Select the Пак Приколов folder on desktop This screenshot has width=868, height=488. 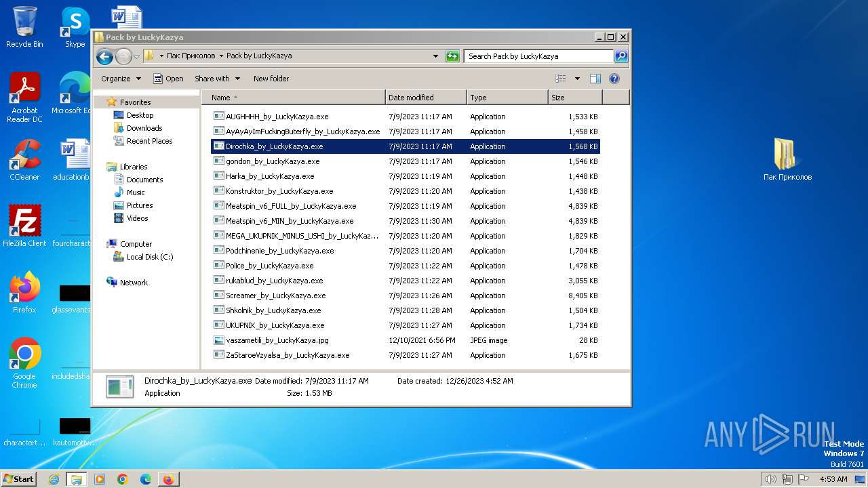pos(787,160)
